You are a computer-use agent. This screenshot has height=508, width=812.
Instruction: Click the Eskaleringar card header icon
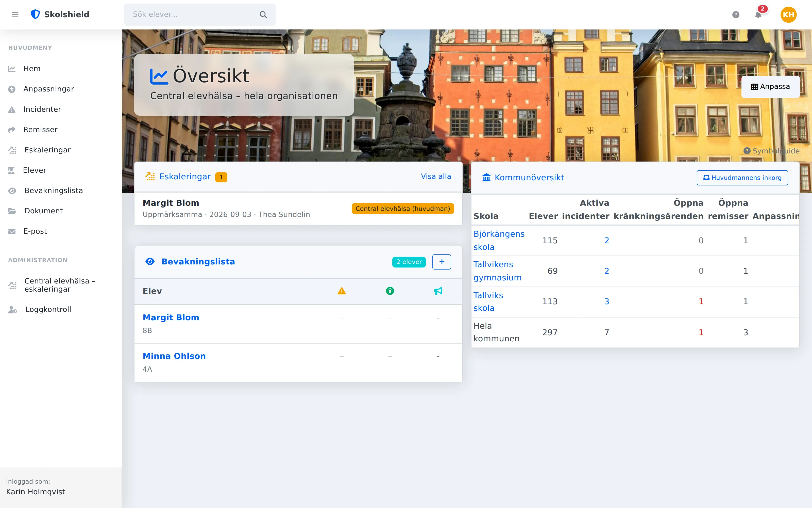point(150,176)
